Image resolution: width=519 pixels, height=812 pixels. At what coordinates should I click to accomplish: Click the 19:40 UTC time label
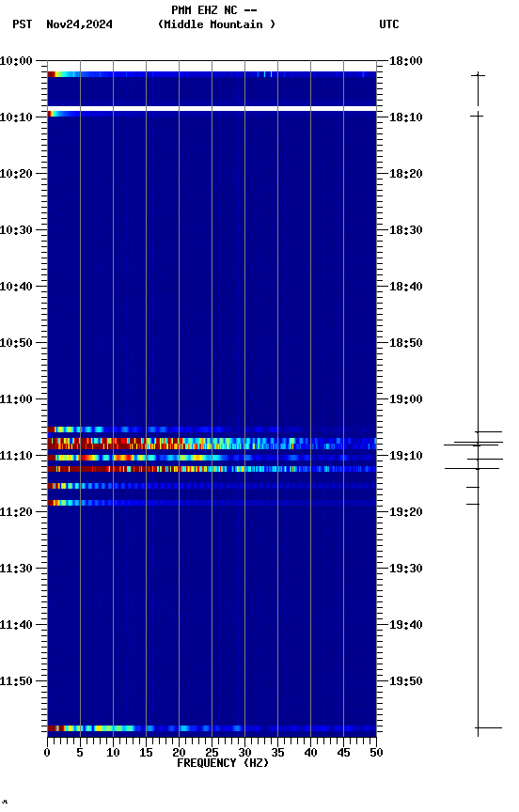(406, 625)
